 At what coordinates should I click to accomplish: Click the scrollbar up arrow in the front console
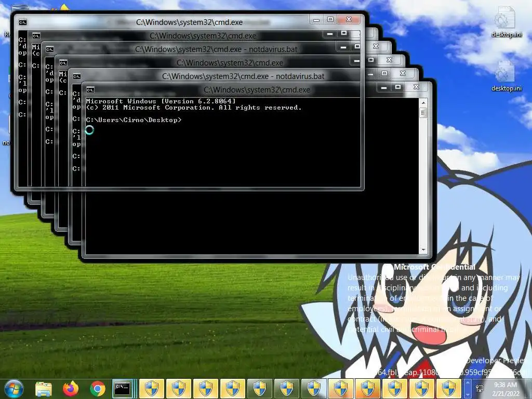423,102
